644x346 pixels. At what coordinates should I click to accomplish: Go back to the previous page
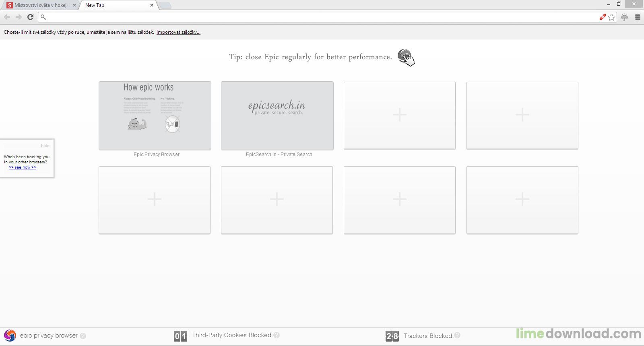pyautogui.click(x=7, y=17)
